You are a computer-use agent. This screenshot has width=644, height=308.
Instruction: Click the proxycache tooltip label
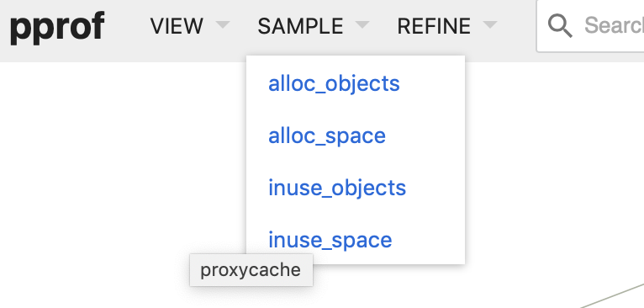[251, 270]
